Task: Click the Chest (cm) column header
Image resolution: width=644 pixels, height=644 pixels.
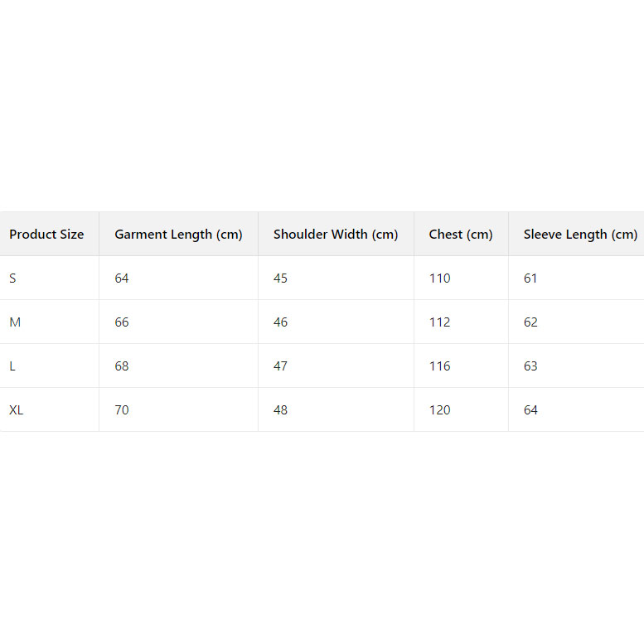Action: (x=461, y=235)
